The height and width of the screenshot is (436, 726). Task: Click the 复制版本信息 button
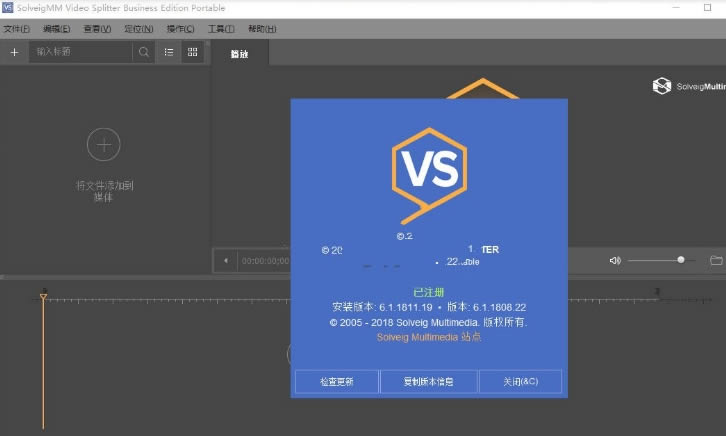tap(429, 381)
